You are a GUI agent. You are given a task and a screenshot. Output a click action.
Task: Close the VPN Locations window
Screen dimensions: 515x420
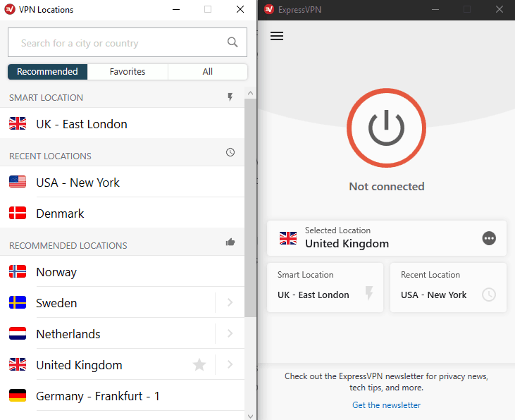pyautogui.click(x=240, y=9)
